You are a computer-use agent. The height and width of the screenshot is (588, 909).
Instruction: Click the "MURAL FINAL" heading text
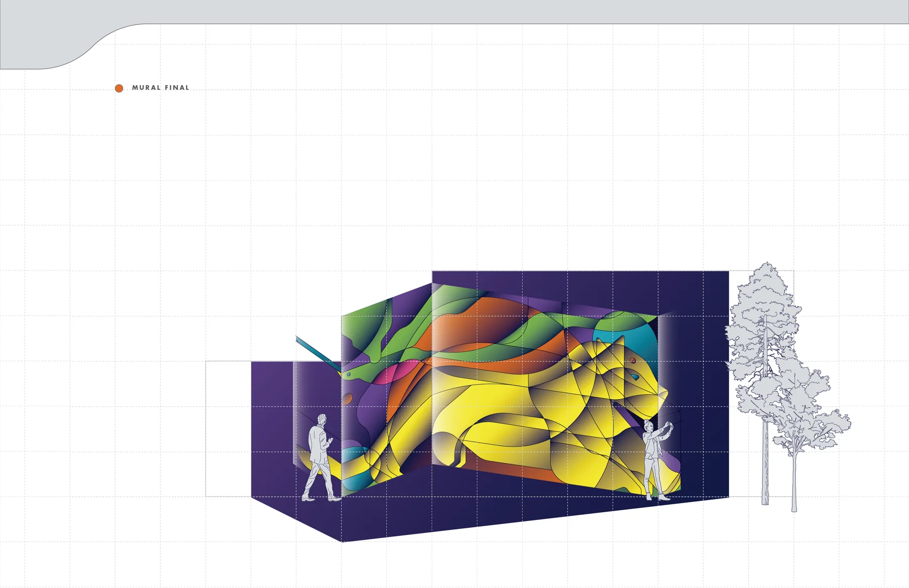click(x=161, y=88)
